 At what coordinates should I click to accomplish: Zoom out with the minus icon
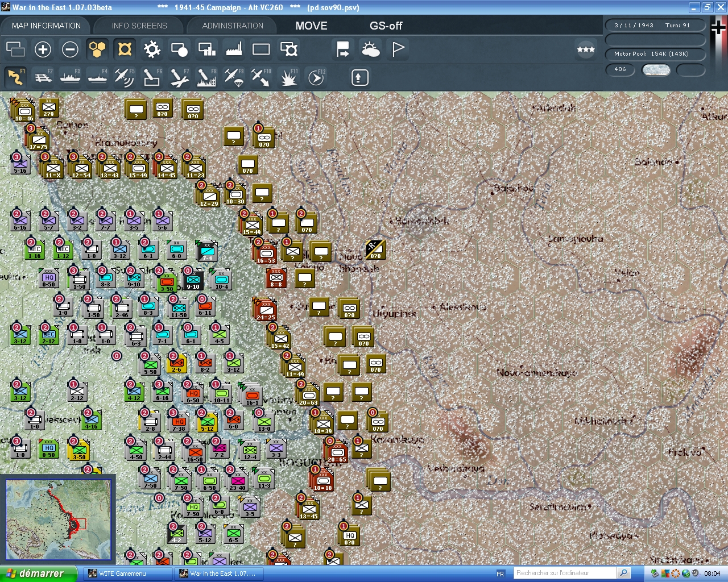click(x=70, y=49)
